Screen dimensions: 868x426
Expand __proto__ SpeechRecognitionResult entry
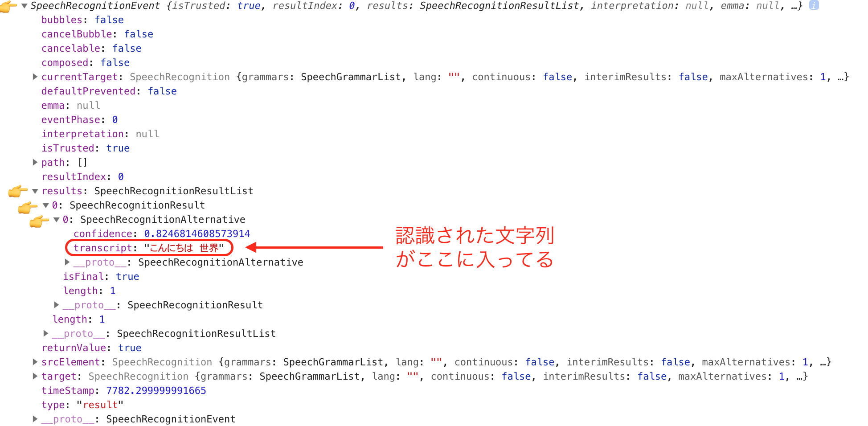pos(56,305)
